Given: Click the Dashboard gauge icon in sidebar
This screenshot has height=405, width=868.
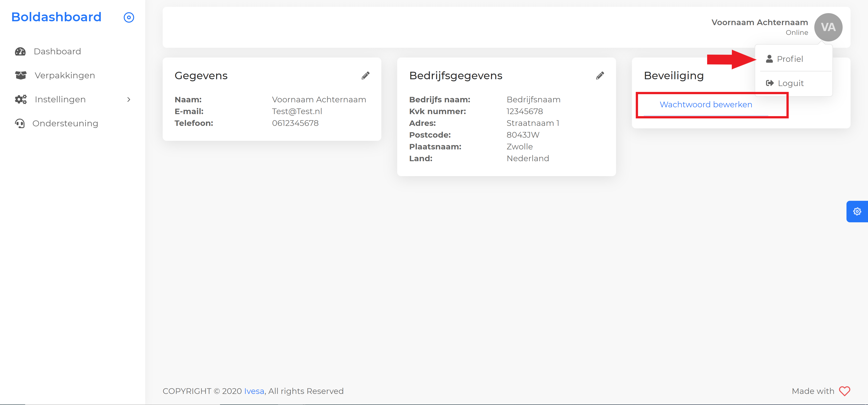Looking at the screenshot, I should pos(20,52).
